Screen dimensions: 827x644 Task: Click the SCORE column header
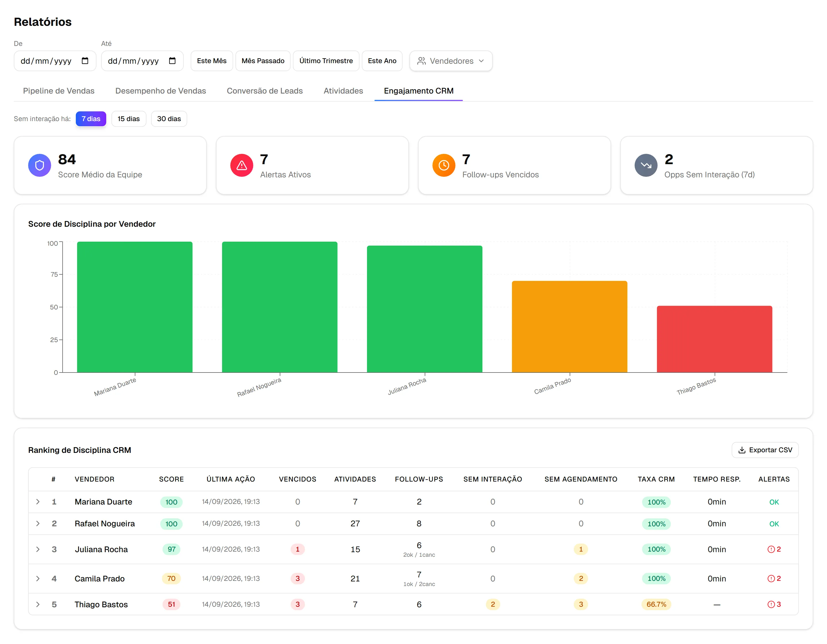pyautogui.click(x=171, y=479)
